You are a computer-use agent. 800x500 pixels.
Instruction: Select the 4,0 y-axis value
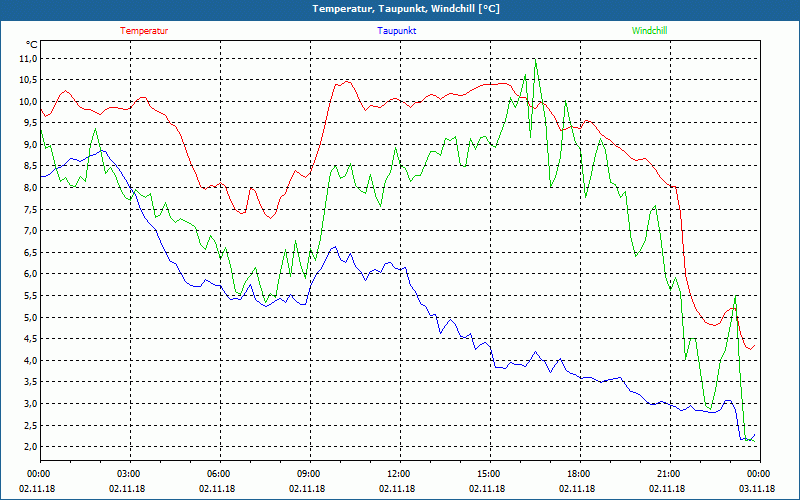(x=30, y=361)
